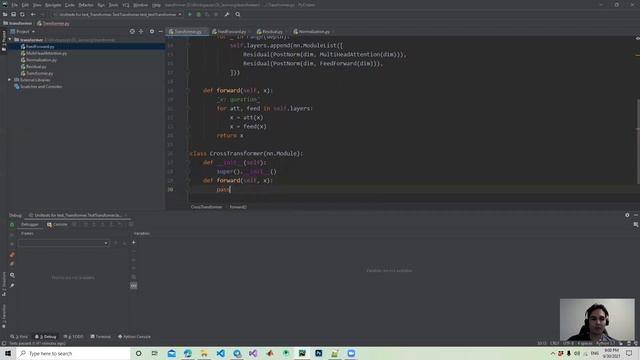This screenshot has height=360, width=640.
Task: Open Zoom from the taskbar
Action: (351, 353)
